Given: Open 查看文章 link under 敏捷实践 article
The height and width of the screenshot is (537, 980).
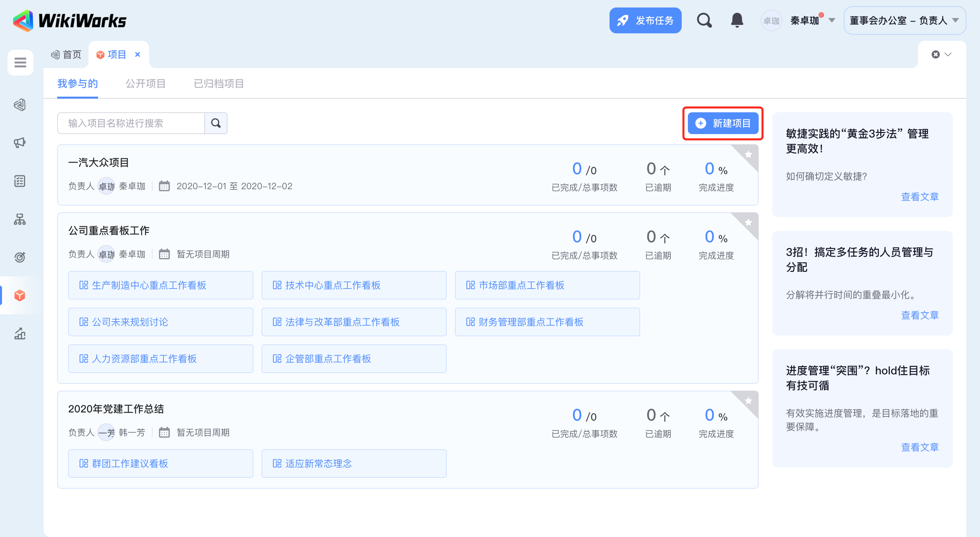Looking at the screenshot, I should pos(919,197).
